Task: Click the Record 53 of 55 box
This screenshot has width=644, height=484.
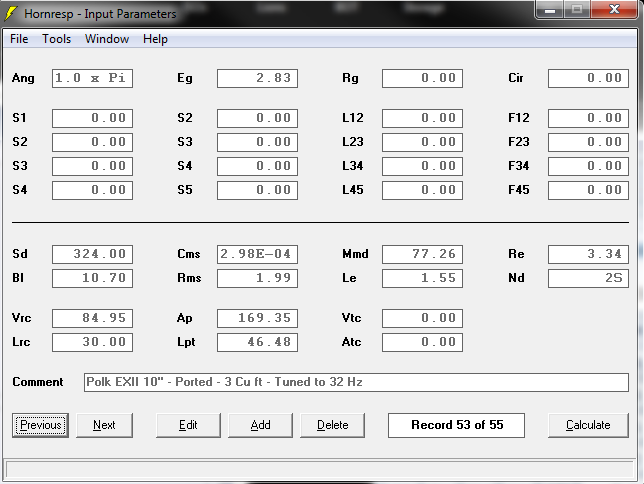Action: (456, 425)
